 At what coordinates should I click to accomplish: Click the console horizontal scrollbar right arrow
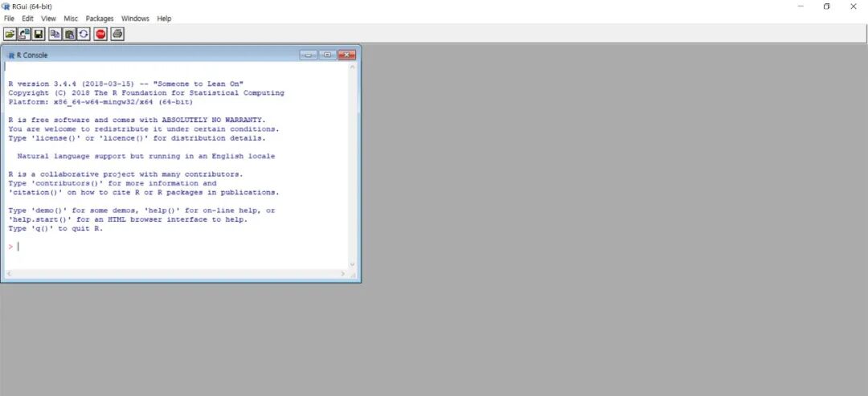click(343, 274)
